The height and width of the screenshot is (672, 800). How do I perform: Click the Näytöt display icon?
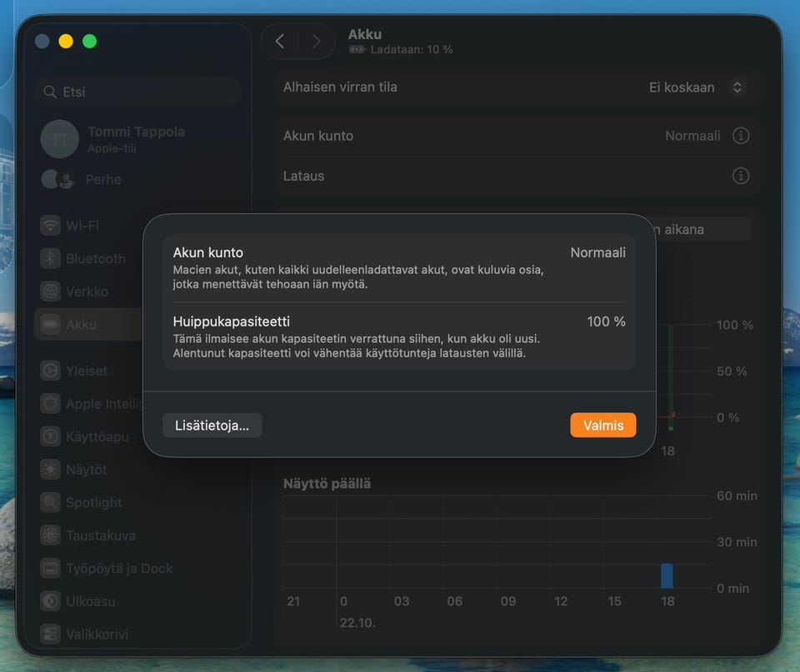click(x=51, y=470)
